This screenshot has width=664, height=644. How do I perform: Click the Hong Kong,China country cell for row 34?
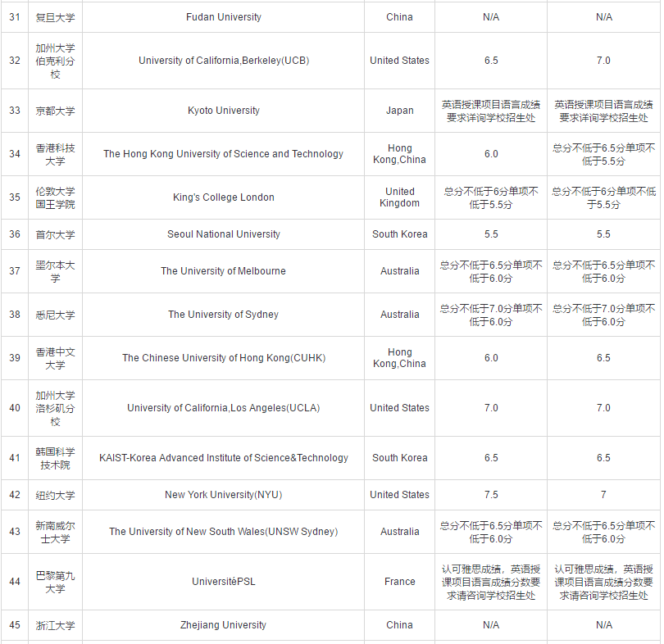tap(399, 153)
